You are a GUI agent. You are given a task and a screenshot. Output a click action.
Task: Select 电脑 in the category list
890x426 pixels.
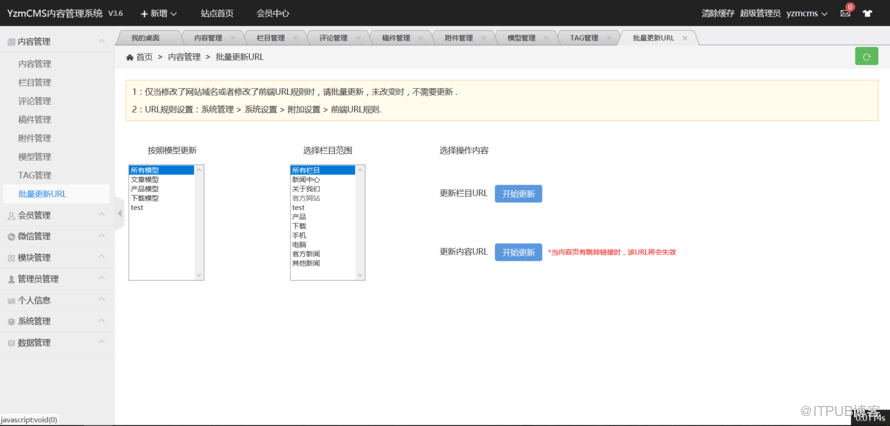click(323, 244)
